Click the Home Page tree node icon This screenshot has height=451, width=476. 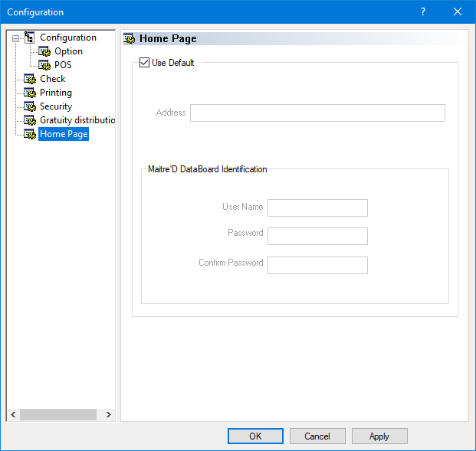pyautogui.click(x=30, y=134)
